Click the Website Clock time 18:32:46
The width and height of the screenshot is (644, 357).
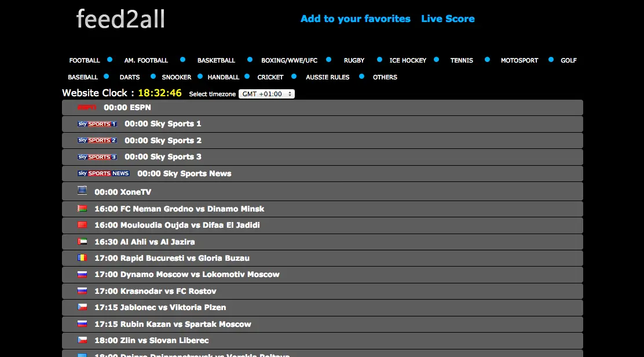coord(160,93)
